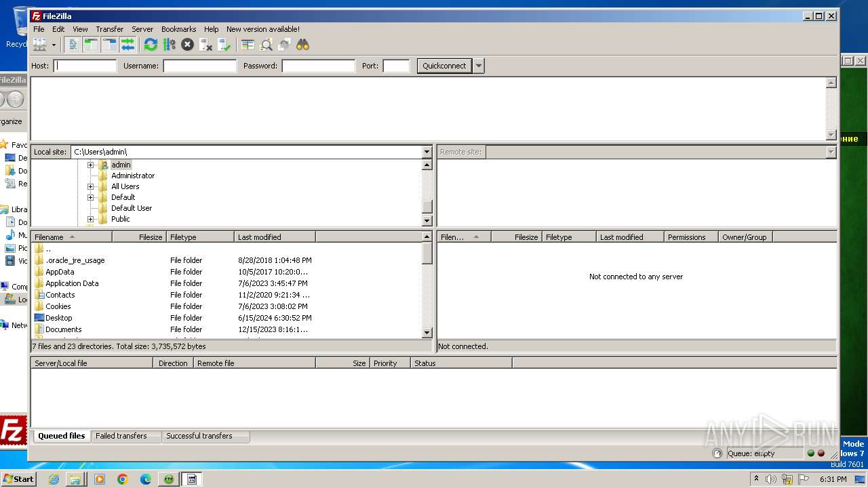Viewport: 868px width, 488px height.
Task: Expand the admin folder tree node
Action: (90, 165)
